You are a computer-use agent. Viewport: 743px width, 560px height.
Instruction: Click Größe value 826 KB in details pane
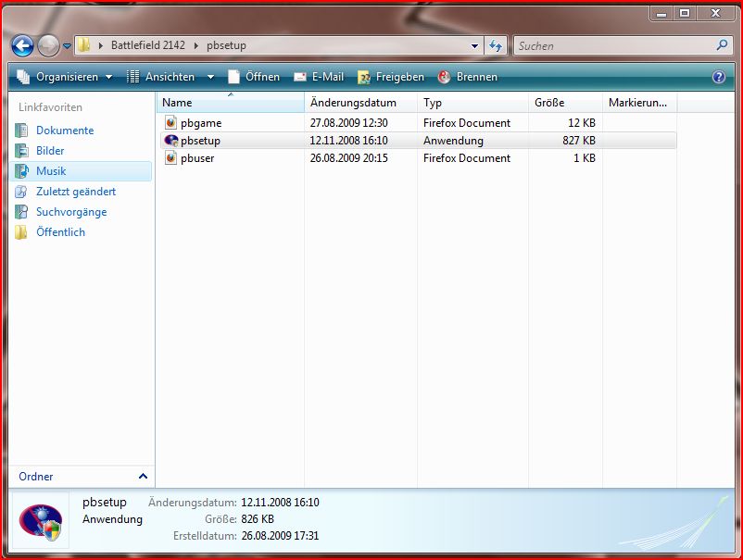258,519
